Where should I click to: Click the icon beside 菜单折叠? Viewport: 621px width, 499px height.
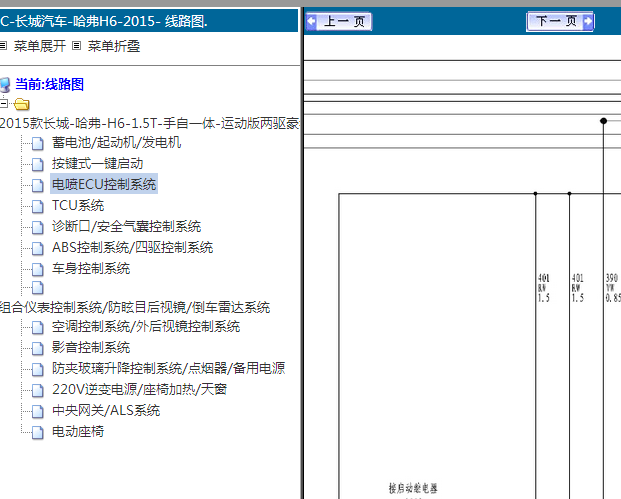pos(76,46)
